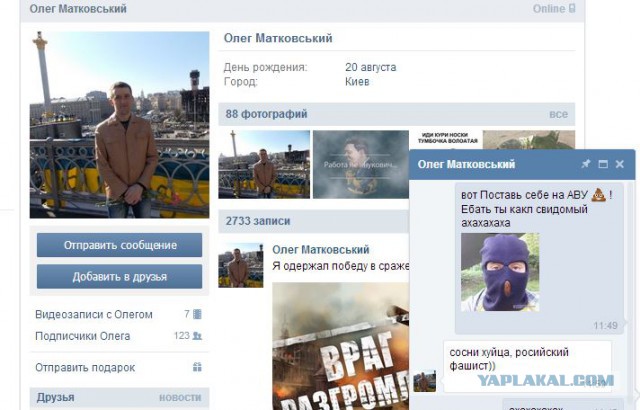Screen dimensions: 640x410
Task: Open the large profile photo
Action: pyautogui.click(x=119, y=124)
